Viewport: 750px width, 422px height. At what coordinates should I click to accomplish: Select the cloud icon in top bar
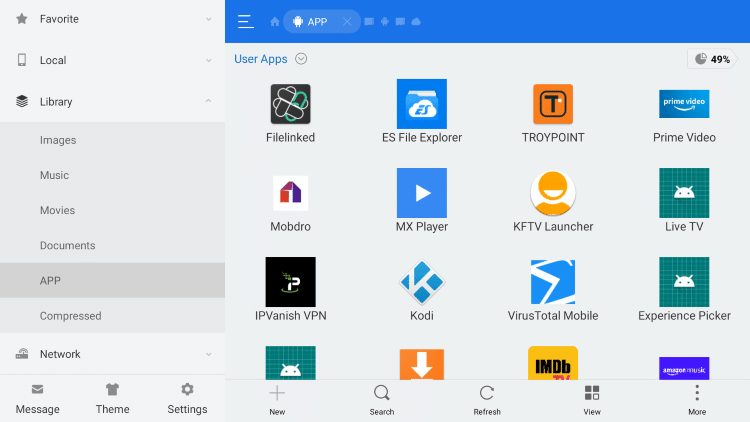coord(416,22)
